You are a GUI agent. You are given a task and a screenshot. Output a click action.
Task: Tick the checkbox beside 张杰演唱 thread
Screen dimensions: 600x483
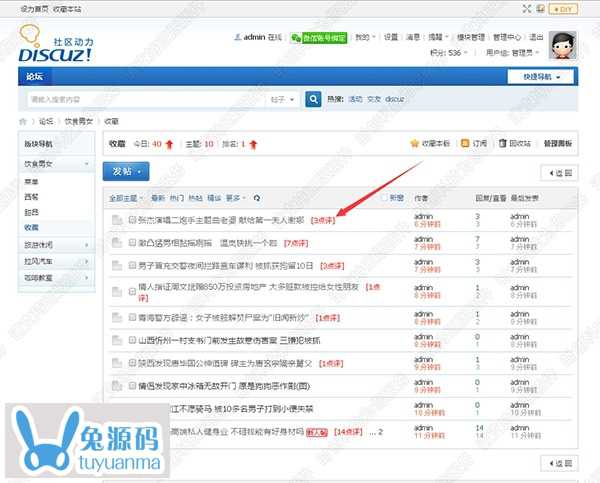(132, 219)
